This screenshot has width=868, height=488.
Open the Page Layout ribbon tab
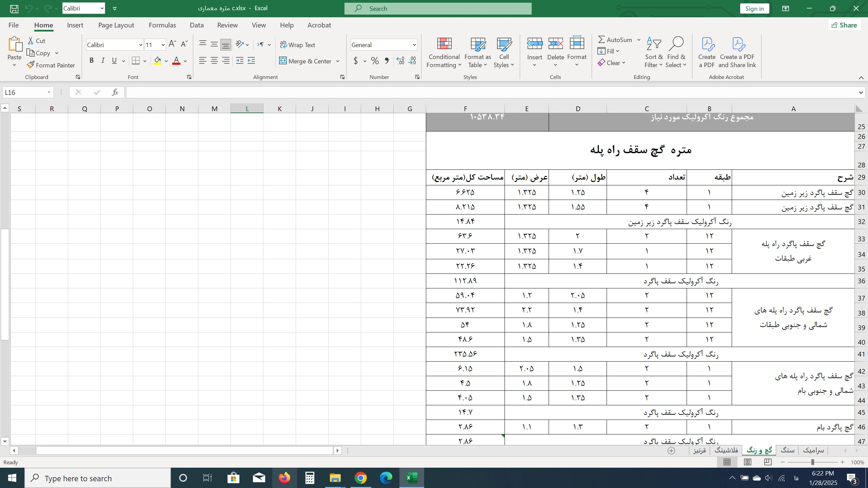coord(116,25)
